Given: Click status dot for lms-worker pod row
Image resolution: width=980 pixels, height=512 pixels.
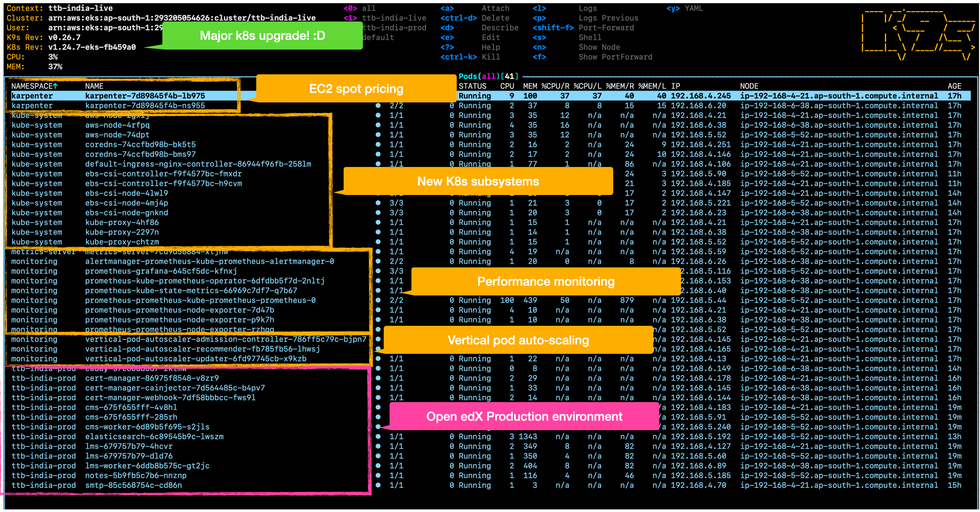Looking at the screenshot, I should pyautogui.click(x=378, y=466).
